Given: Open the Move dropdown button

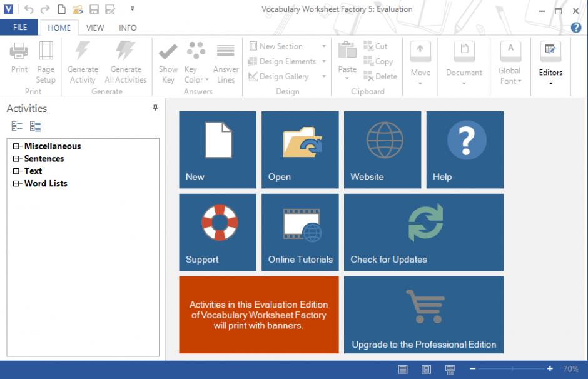Looking at the screenshot, I should point(420,63).
